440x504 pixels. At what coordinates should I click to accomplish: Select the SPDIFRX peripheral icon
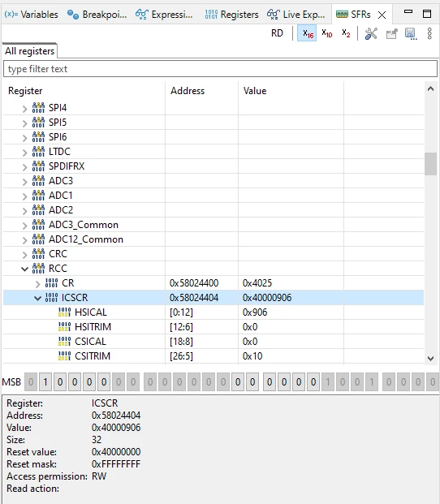point(38,166)
